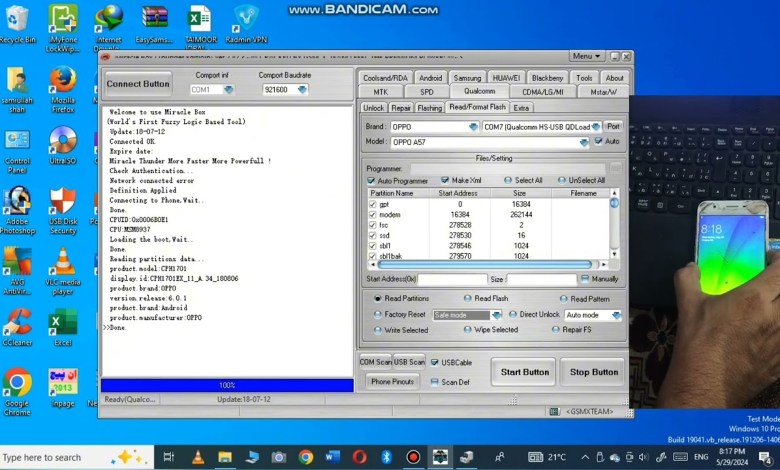Open Word from the taskbar
780x470 pixels.
pyautogui.click(x=332, y=457)
